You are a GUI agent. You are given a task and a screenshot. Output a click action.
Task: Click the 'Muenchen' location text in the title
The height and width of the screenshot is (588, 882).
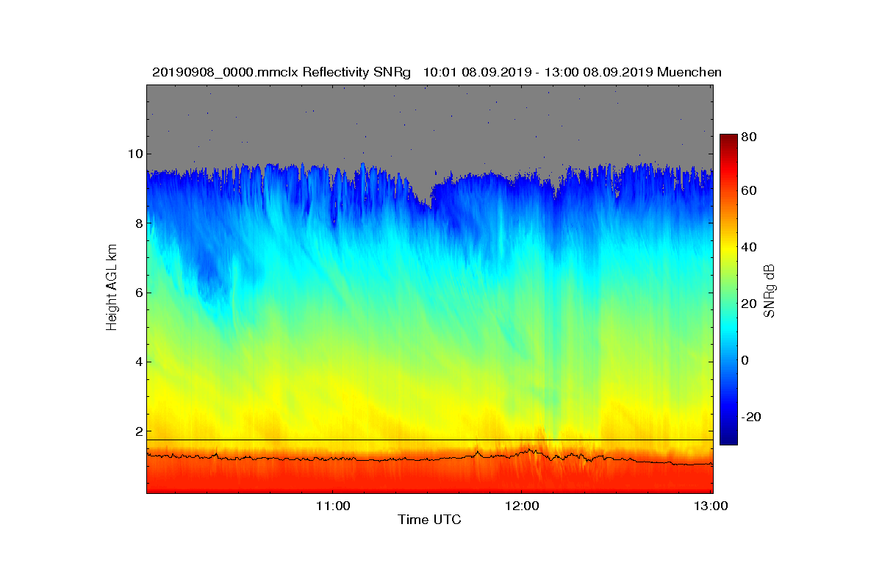(689, 72)
